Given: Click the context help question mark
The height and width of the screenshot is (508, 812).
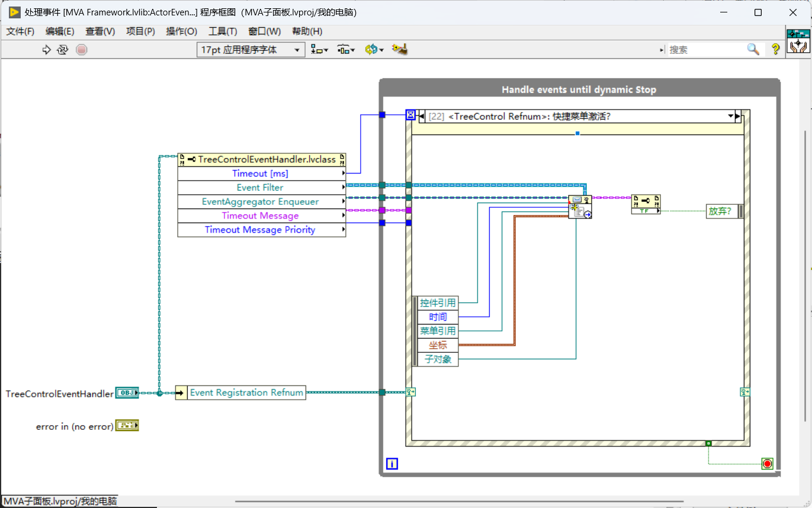Looking at the screenshot, I should (x=775, y=49).
